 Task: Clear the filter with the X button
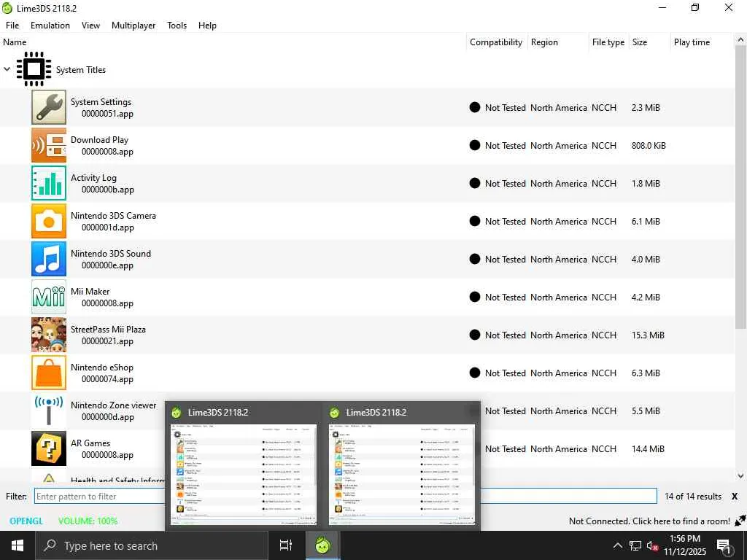coord(735,496)
